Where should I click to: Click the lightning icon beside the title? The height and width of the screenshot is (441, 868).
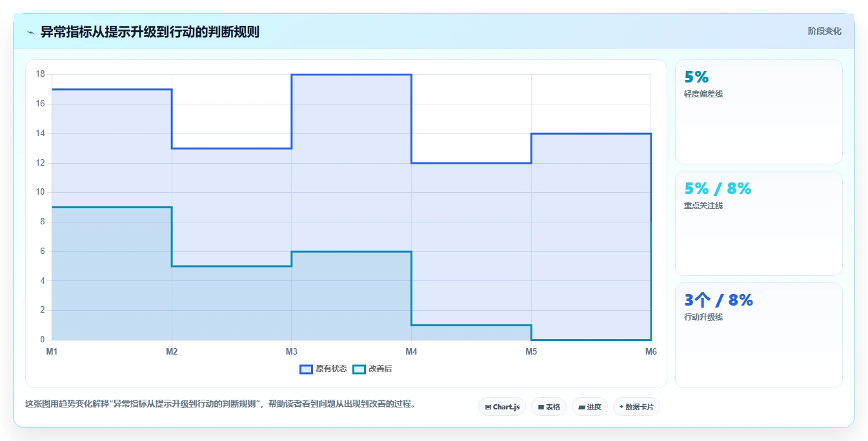coord(30,32)
